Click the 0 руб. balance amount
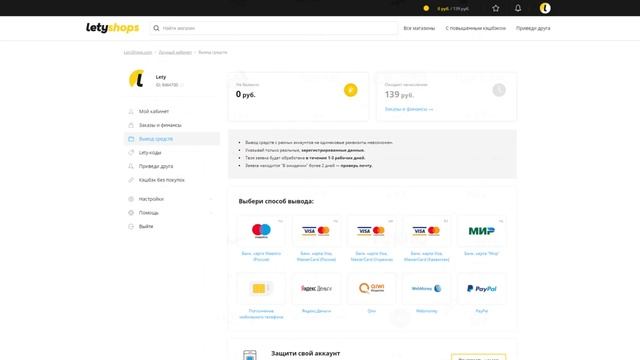 pyautogui.click(x=246, y=94)
